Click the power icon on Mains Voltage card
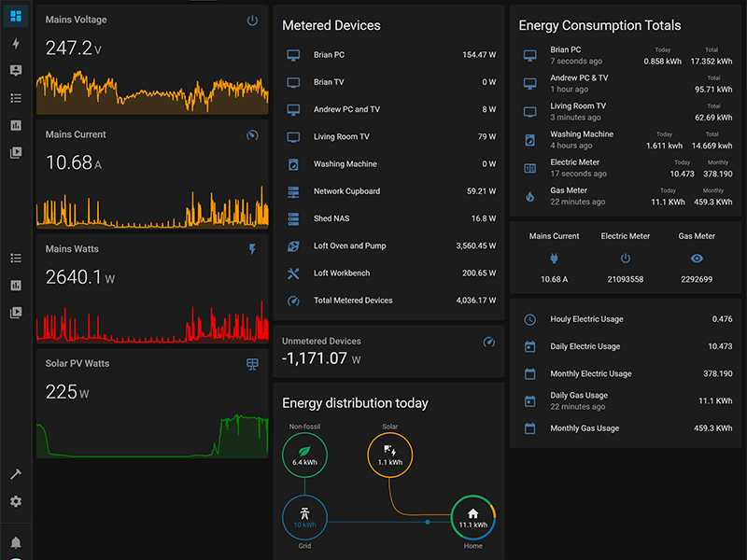This screenshot has height=560, width=747. (x=252, y=21)
